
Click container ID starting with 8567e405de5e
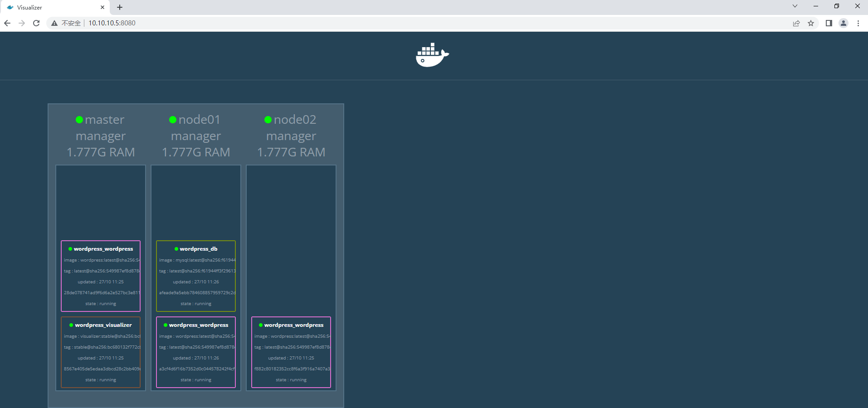tap(102, 369)
